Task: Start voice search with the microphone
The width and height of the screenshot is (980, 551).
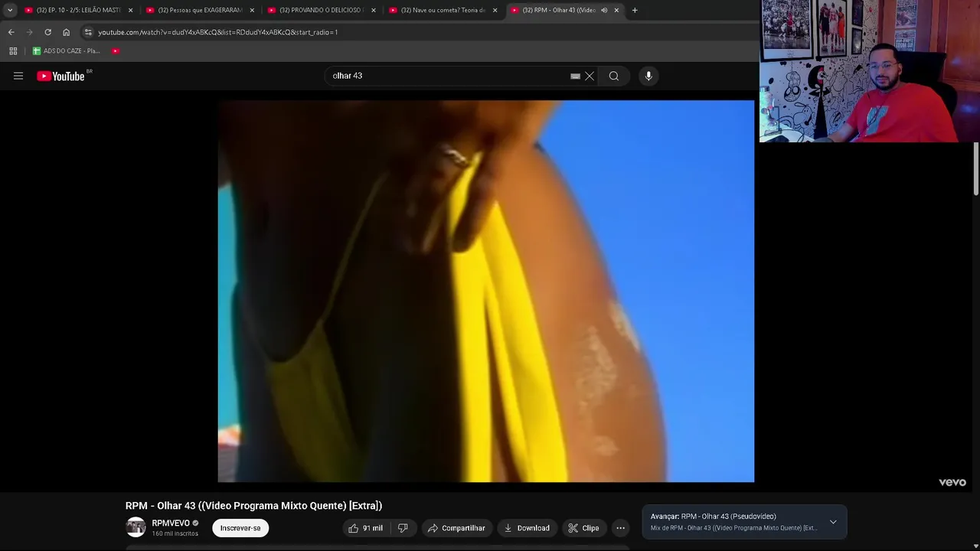Action: 648,76
